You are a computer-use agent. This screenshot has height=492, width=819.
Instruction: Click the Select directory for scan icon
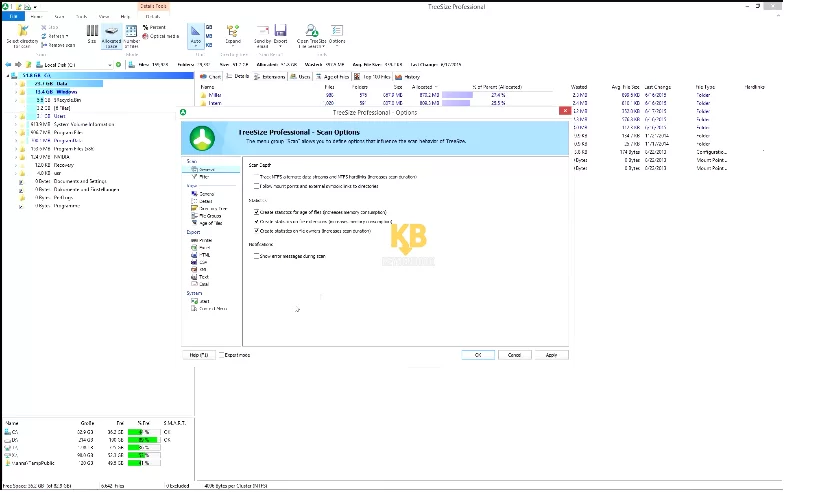pyautogui.click(x=19, y=34)
